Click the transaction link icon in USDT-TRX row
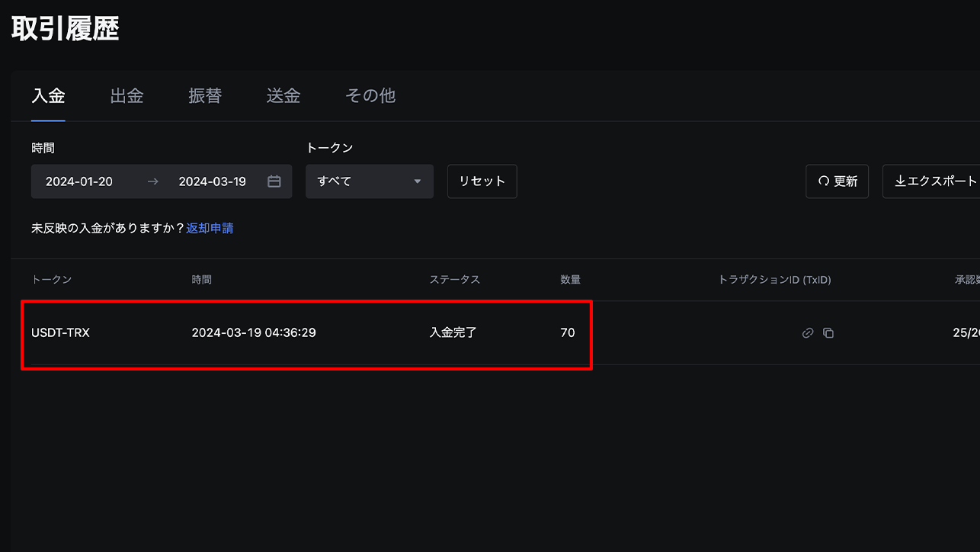 click(x=808, y=333)
